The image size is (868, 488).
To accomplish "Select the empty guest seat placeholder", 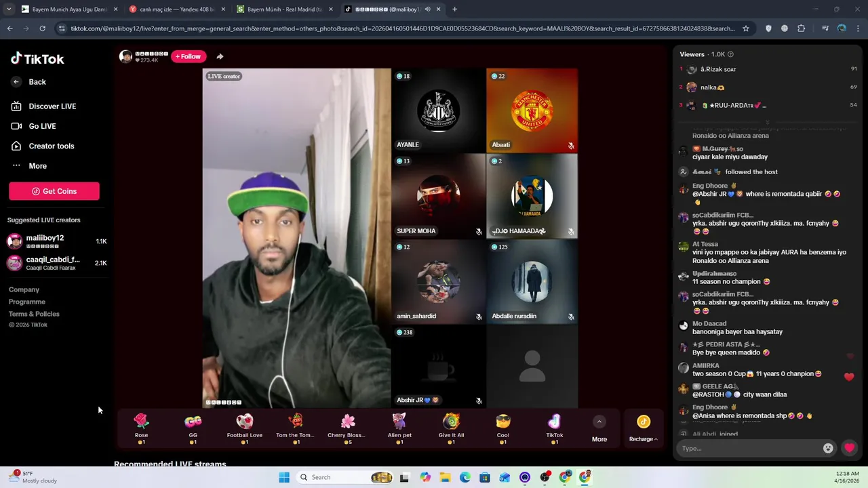I will click(x=532, y=366).
